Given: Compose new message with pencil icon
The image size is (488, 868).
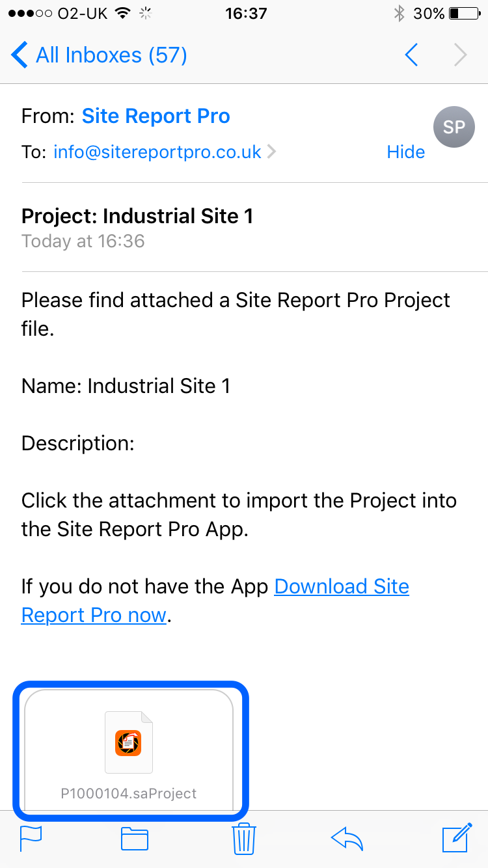Looking at the screenshot, I should tap(457, 837).
